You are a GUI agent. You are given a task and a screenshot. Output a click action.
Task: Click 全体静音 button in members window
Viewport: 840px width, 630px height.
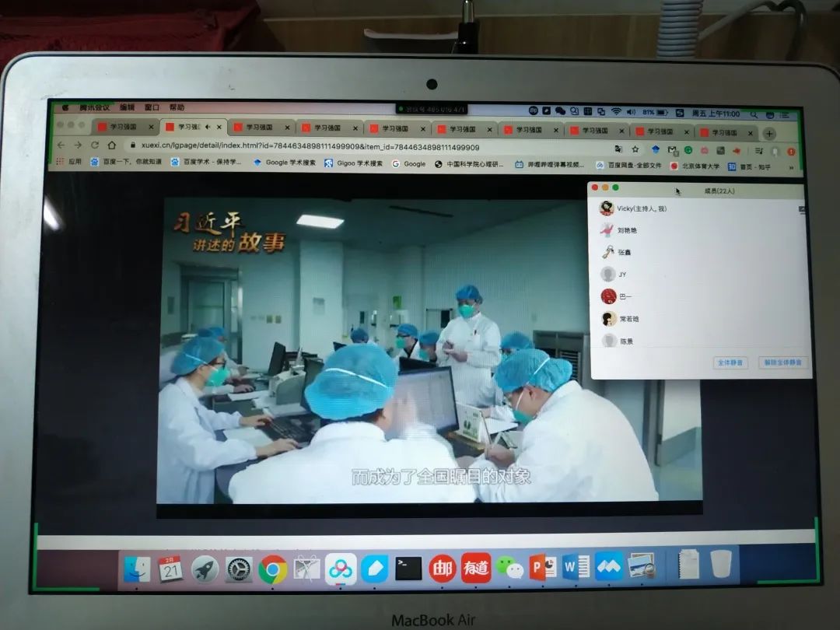pos(730,362)
